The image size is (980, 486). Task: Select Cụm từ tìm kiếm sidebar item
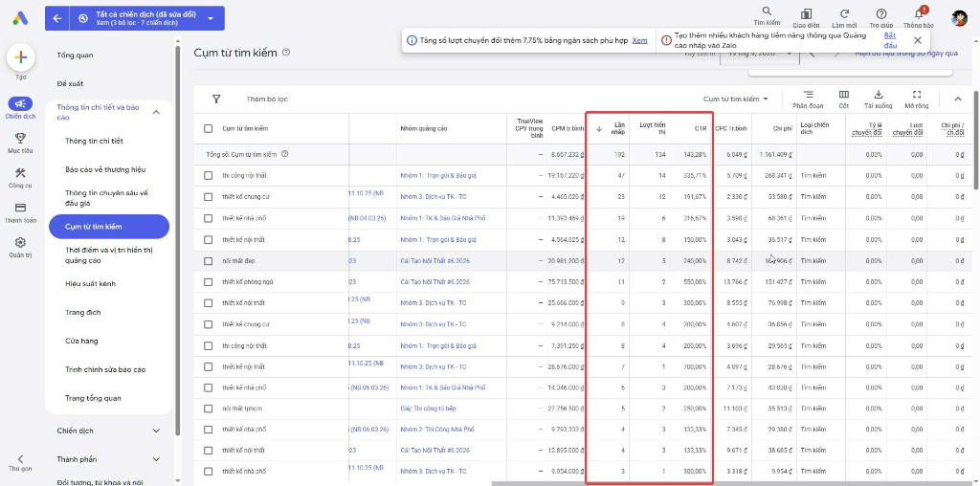[109, 227]
